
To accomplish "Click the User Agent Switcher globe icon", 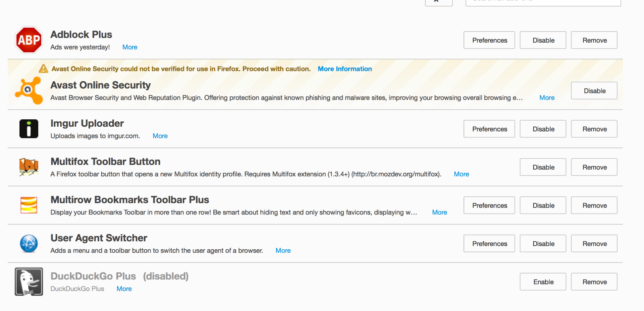I will (29, 244).
